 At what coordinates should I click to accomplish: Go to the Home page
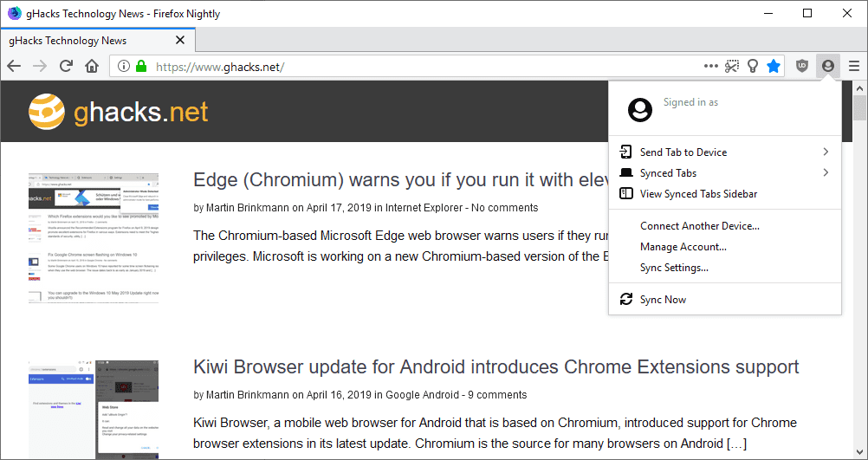click(92, 66)
